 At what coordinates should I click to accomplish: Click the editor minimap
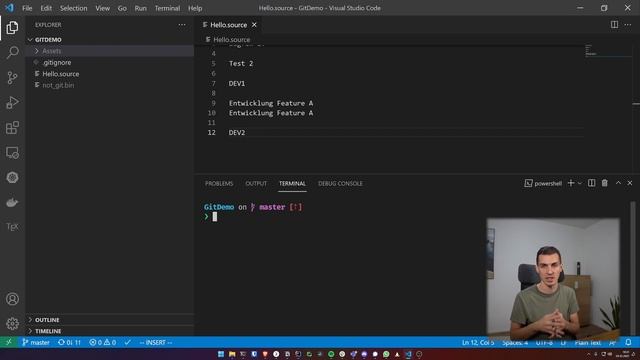coord(608,51)
